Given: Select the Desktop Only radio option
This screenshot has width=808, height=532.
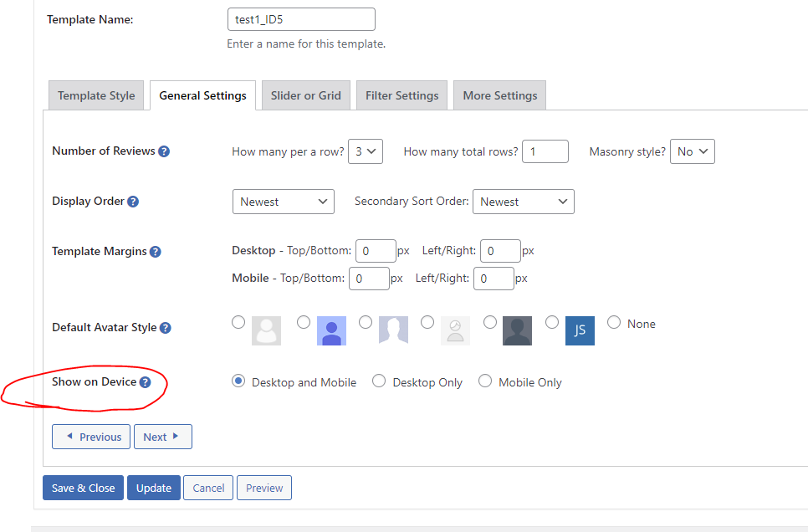Looking at the screenshot, I should pyautogui.click(x=379, y=381).
